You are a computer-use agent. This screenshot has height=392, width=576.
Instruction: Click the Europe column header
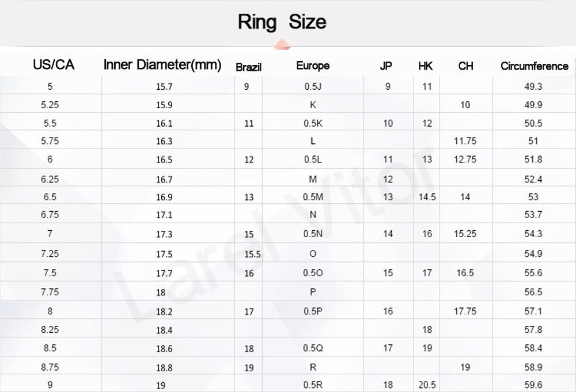pyautogui.click(x=313, y=66)
